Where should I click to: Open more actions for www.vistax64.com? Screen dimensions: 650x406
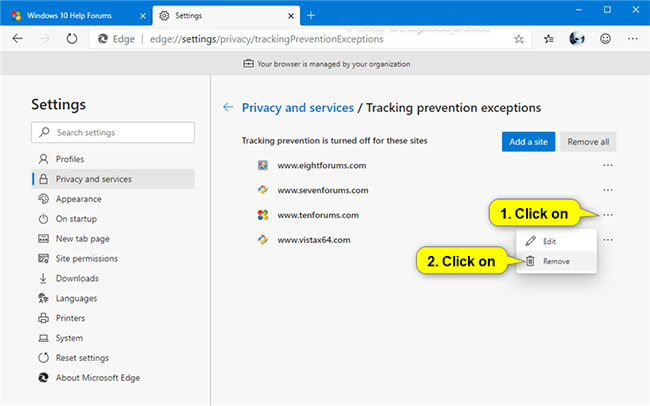point(608,240)
